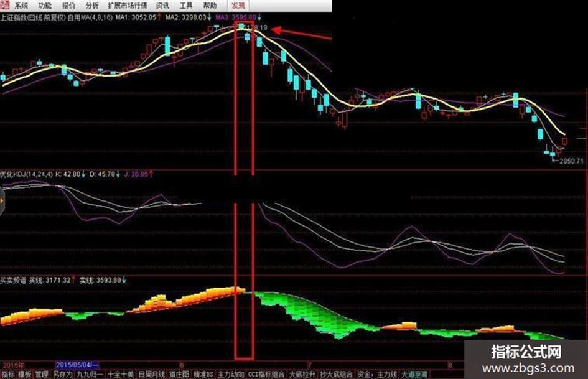Select the 九九归一 template tab
Screen dimensions: 588x379
(90, 374)
